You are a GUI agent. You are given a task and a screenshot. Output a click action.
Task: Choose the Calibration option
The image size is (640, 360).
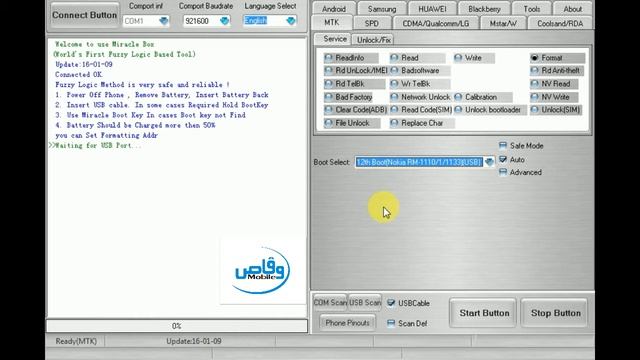[x=483, y=97]
